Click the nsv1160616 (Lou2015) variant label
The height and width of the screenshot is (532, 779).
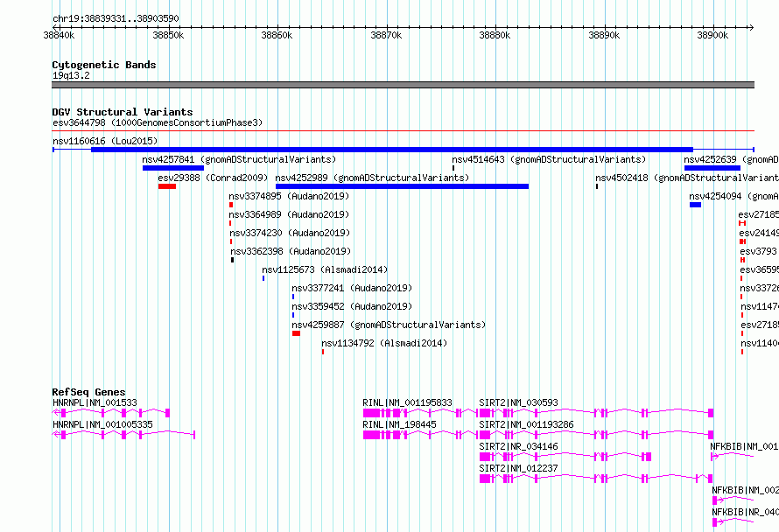pyautogui.click(x=105, y=141)
